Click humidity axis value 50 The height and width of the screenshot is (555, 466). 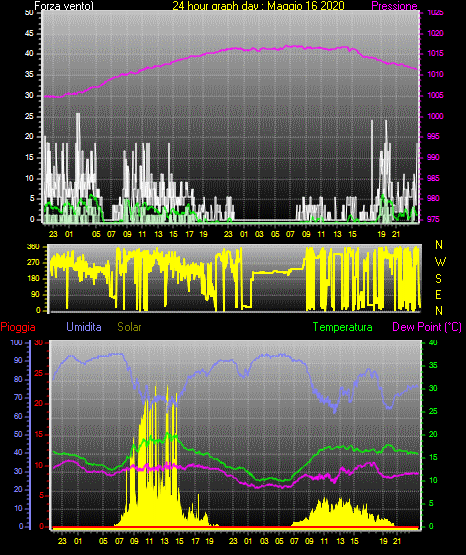click(18, 434)
